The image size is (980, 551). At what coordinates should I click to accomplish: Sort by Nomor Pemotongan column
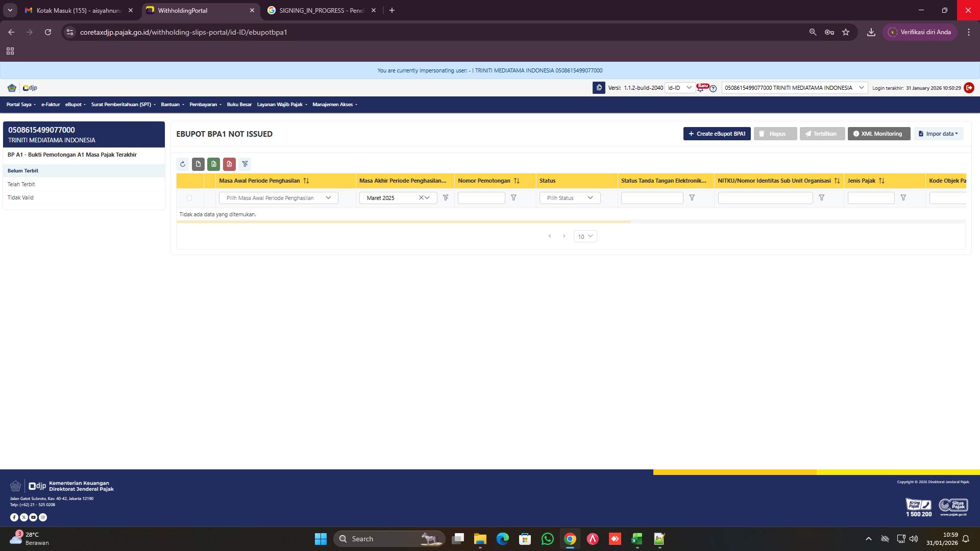click(x=517, y=181)
